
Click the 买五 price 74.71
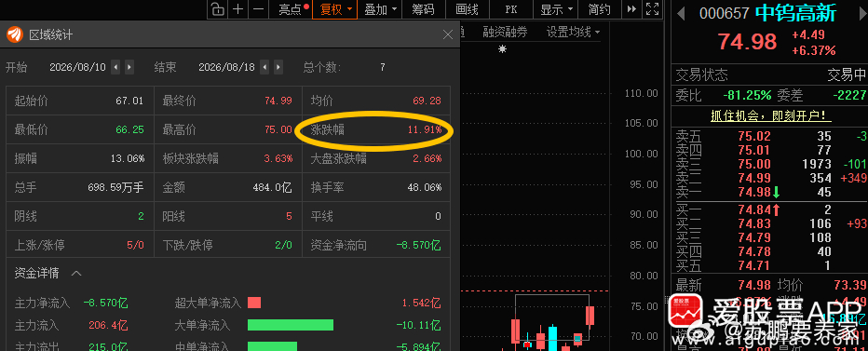pyautogui.click(x=754, y=265)
